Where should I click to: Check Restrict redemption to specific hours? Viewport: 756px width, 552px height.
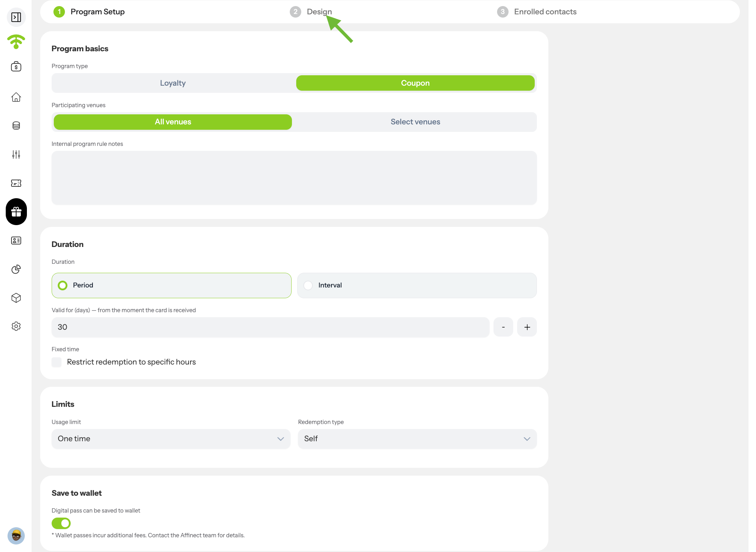[57, 362]
